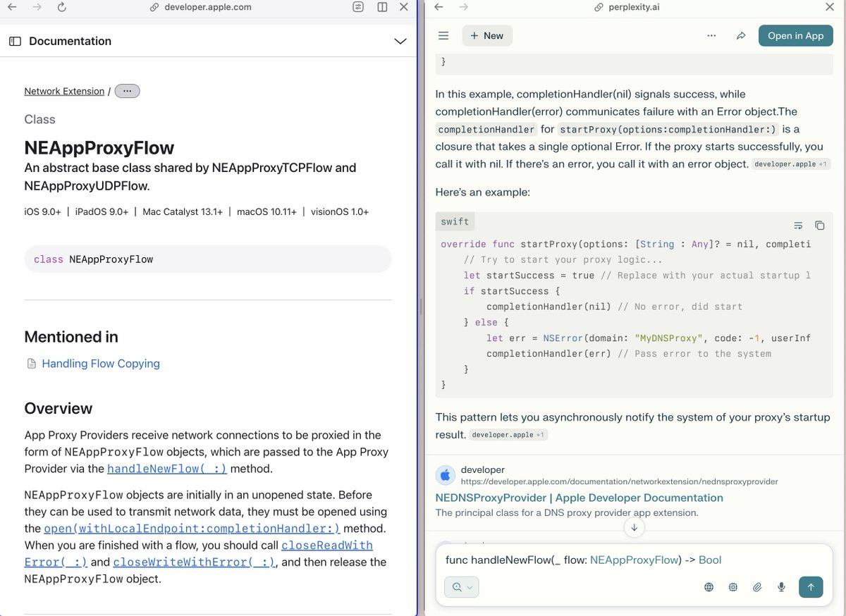Open the closeWriteWithError(_:) link

pos(195,562)
